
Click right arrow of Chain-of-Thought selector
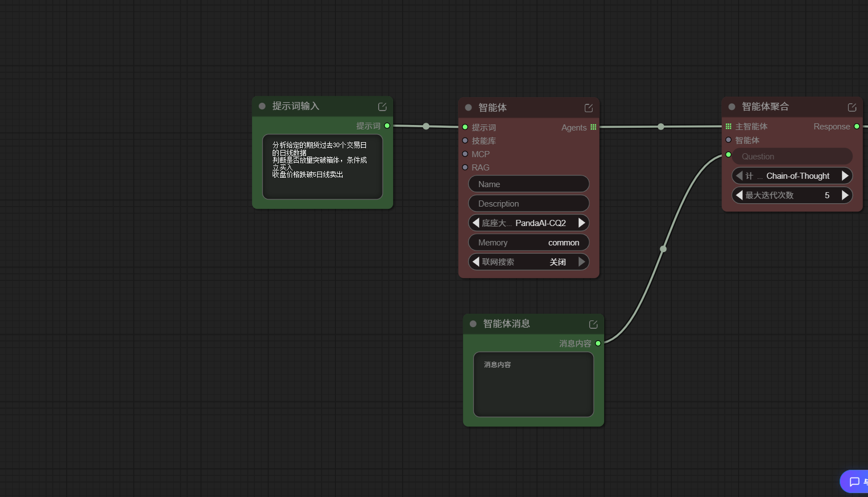pos(845,175)
